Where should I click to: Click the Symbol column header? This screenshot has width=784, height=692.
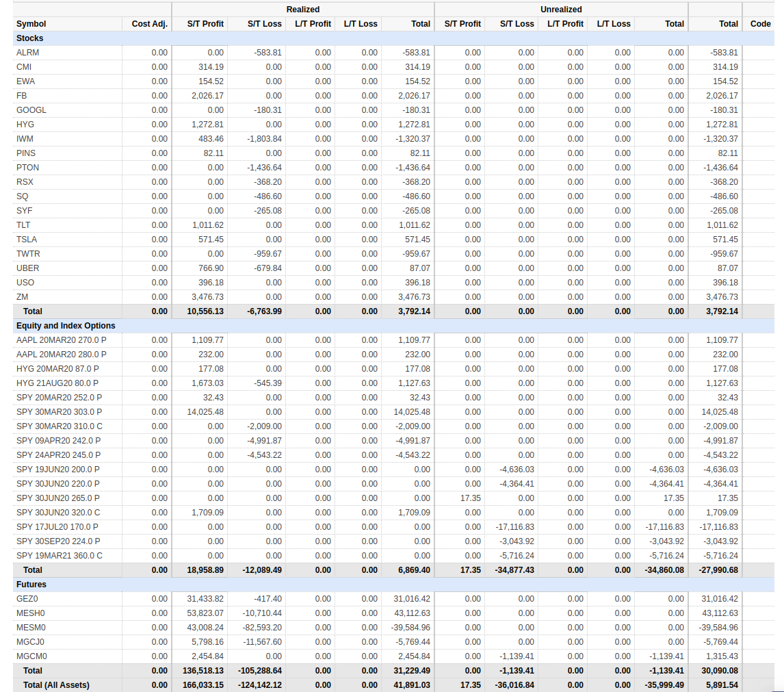(x=31, y=23)
